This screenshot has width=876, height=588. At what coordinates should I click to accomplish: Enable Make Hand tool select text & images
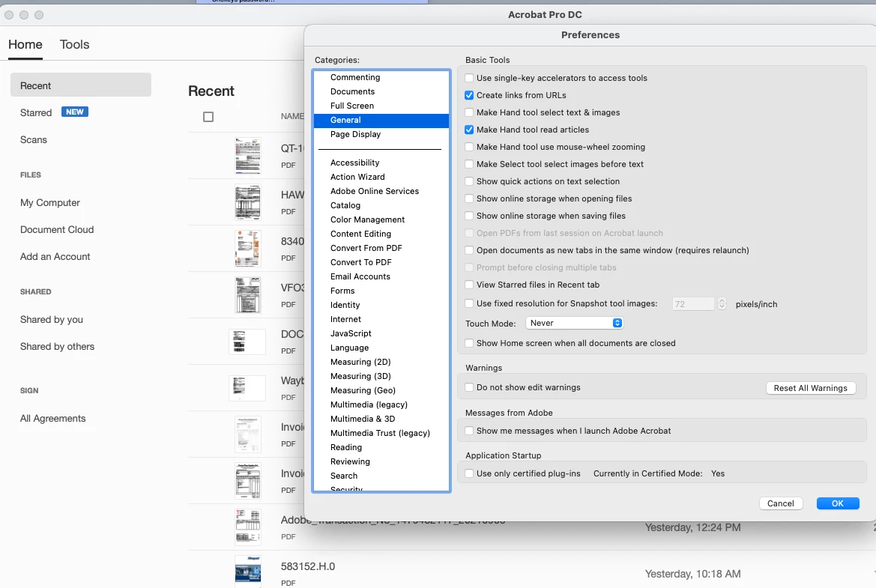point(469,113)
